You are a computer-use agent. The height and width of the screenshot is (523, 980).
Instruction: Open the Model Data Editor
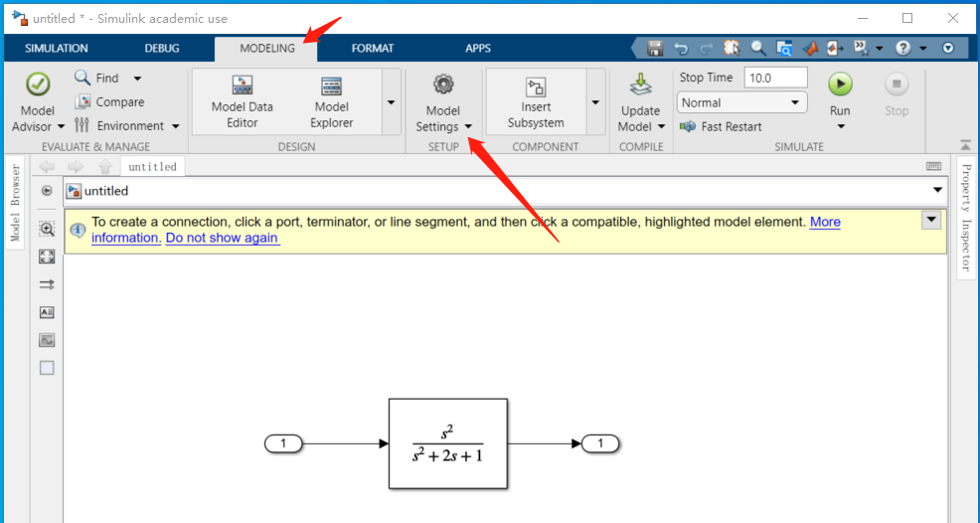coord(242,102)
